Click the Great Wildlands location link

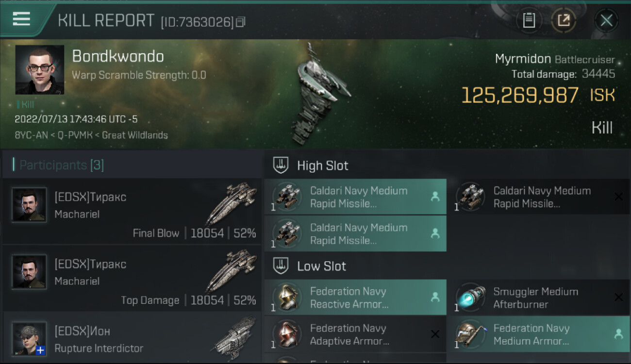pyautogui.click(x=135, y=135)
